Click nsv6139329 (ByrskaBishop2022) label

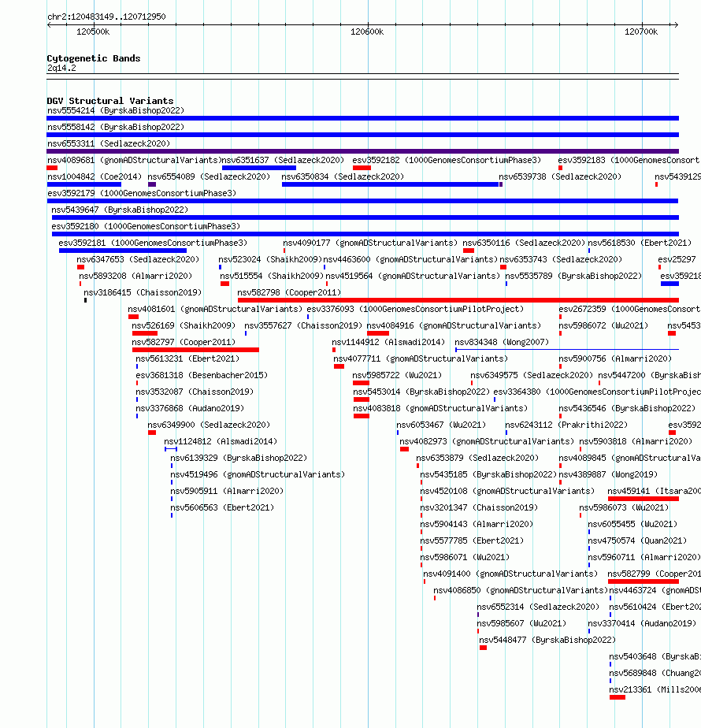[x=239, y=459]
